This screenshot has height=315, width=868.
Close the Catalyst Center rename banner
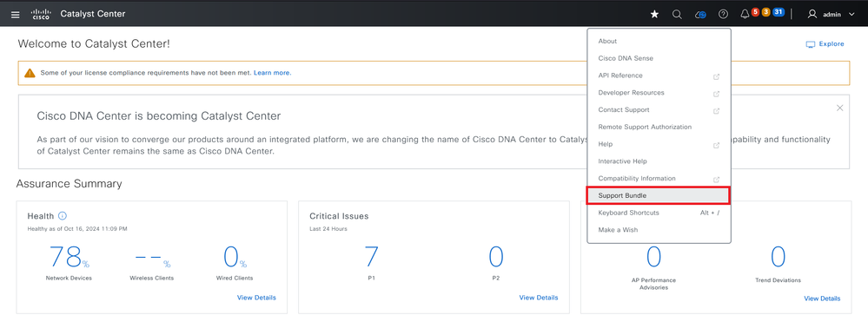pyautogui.click(x=840, y=108)
